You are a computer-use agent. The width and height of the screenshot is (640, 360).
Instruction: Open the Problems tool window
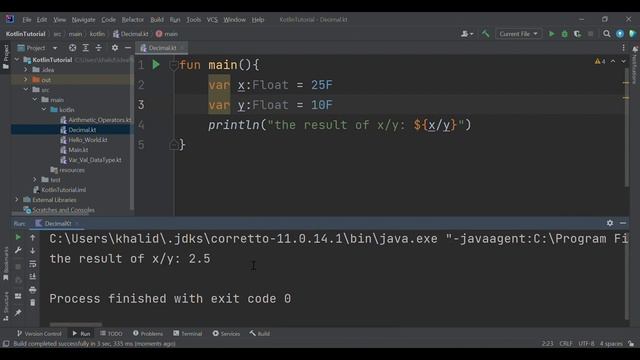tap(148, 333)
